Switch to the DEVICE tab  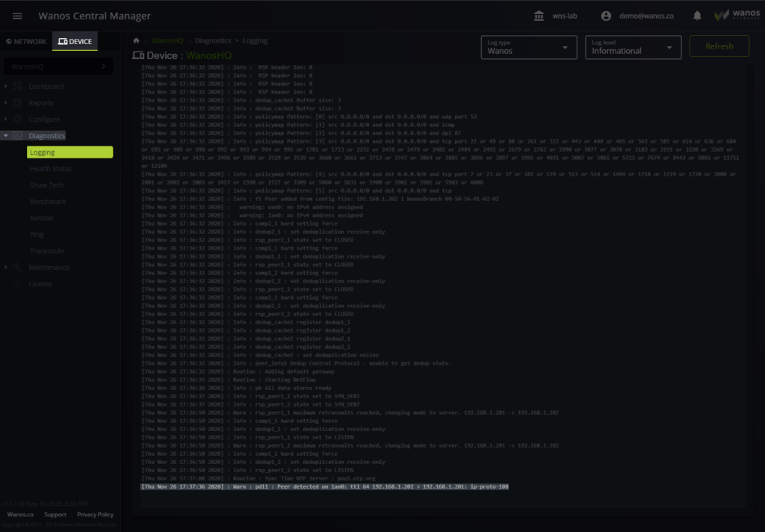pos(74,41)
